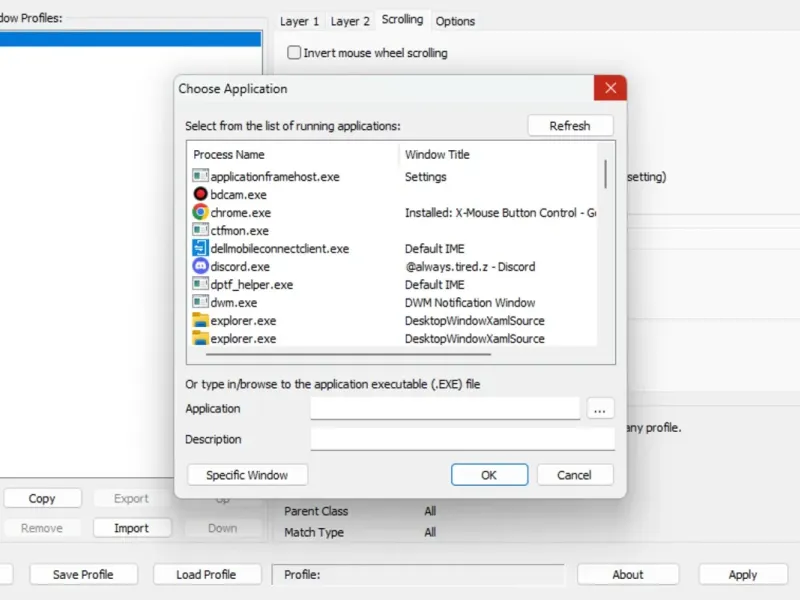Select the explorer.exe folder icon in the last row
The image size is (800, 600).
tap(200, 338)
